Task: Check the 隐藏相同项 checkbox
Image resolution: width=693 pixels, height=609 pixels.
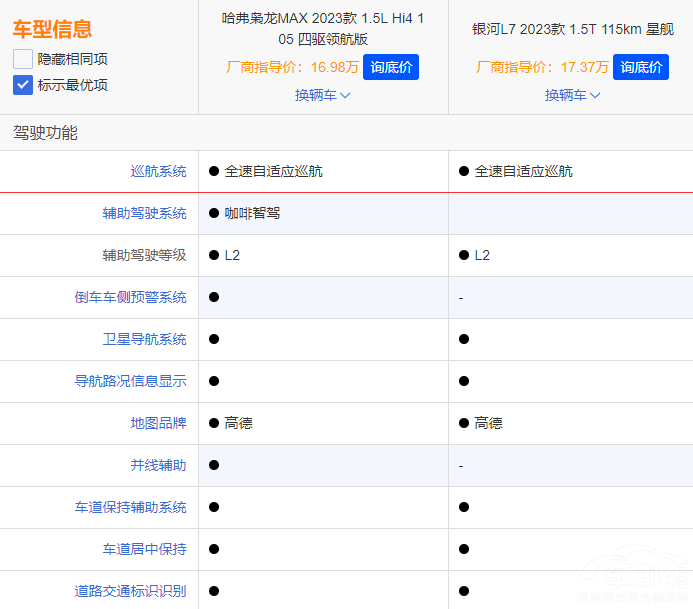Action: tap(23, 59)
